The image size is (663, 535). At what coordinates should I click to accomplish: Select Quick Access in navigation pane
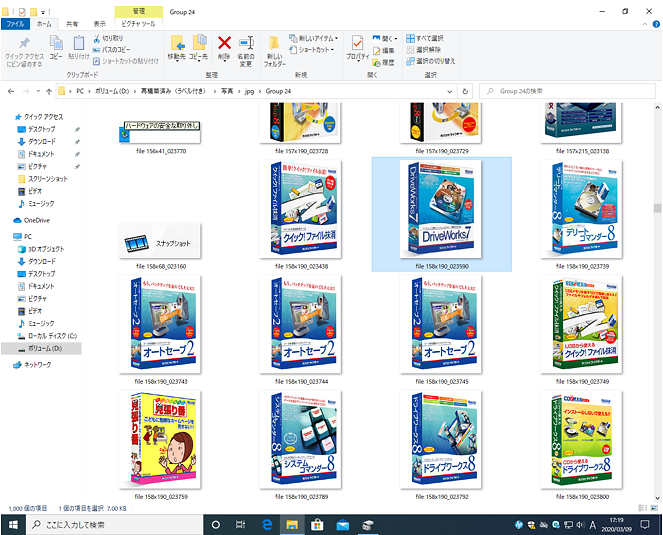pos(39,117)
